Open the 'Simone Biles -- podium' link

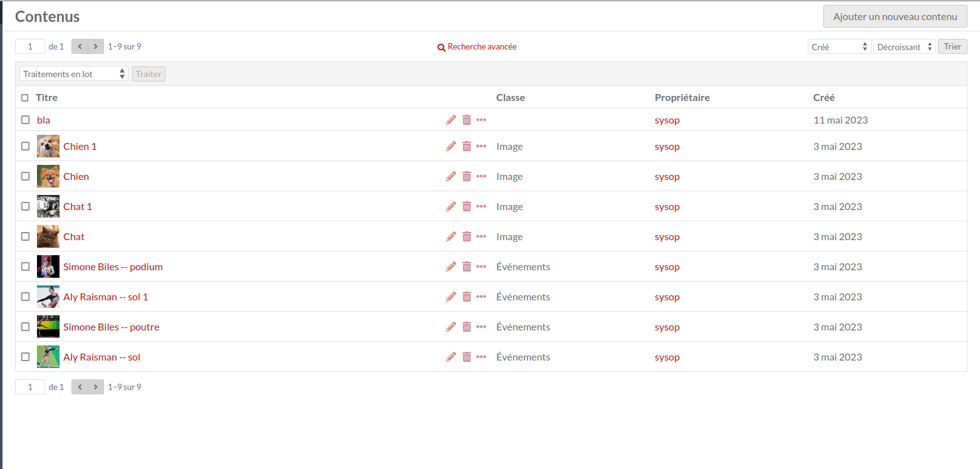coord(113,266)
